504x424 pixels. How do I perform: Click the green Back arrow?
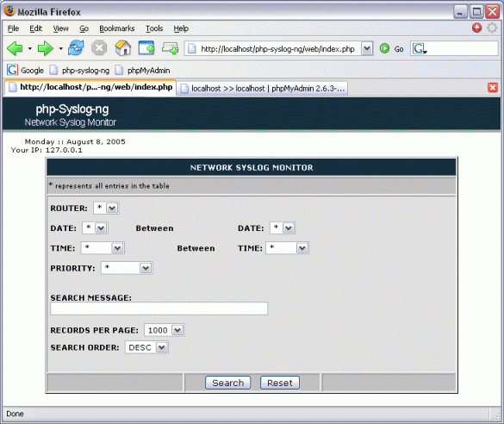pyautogui.click(x=15, y=48)
